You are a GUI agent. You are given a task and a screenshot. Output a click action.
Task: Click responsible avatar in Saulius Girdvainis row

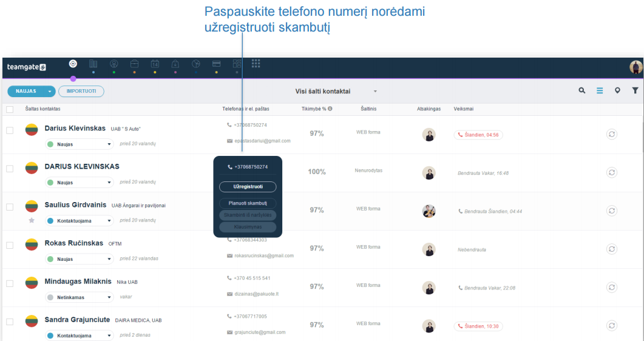click(429, 211)
